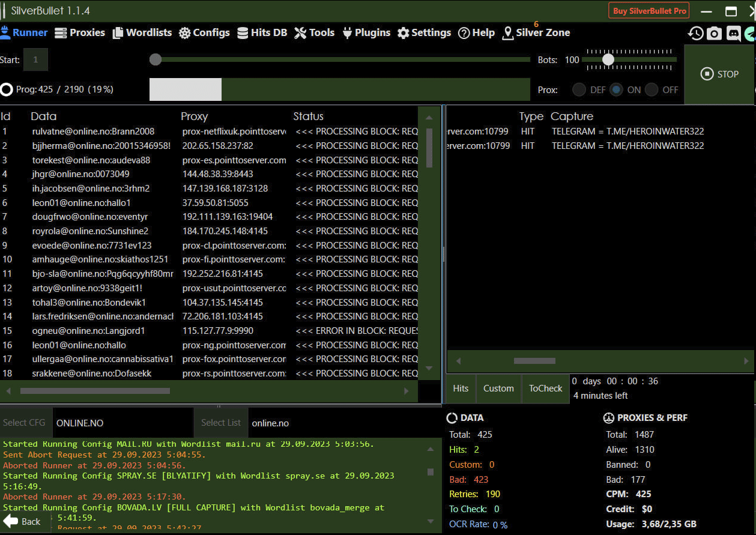Select the OFF proxy radio button

pos(652,89)
